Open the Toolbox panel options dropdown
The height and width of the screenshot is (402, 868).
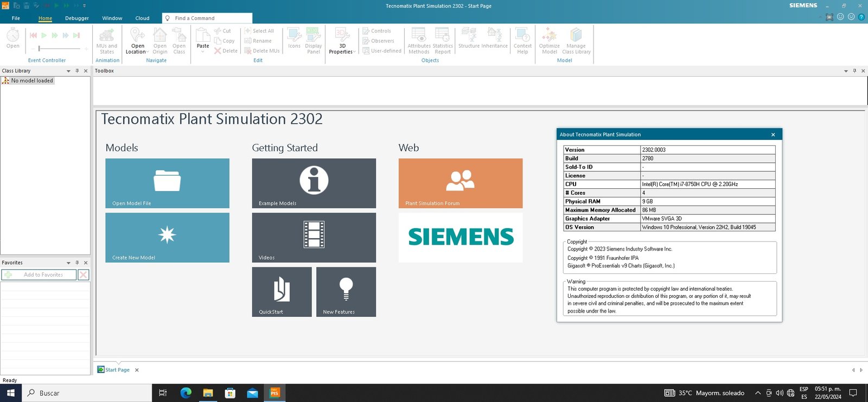click(x=846, y=71)
